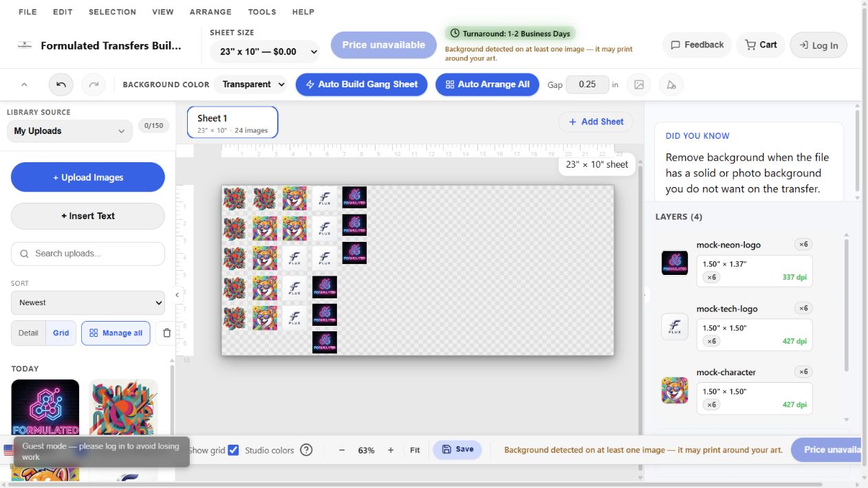Click the mock-character layer thumbnail
868x488 pixels.
[675, 390]
